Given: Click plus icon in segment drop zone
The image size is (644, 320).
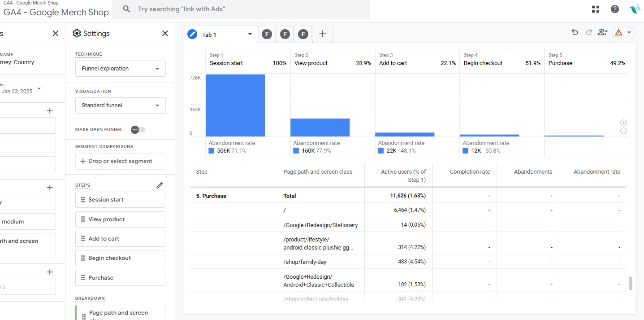Looking at the screenshot, I should 82,161.
